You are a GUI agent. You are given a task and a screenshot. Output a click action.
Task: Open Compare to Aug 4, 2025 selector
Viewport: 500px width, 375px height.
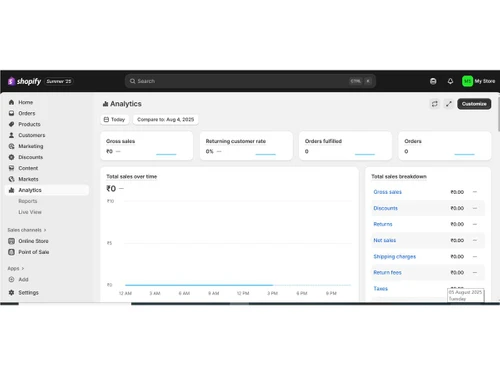166,119
